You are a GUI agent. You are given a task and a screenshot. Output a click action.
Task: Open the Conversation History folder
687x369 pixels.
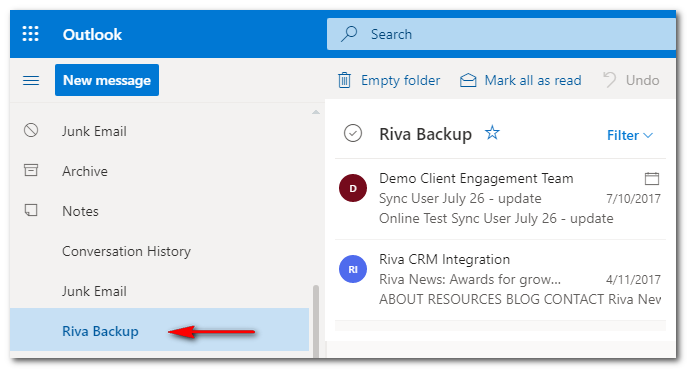[x=126, y=251]
